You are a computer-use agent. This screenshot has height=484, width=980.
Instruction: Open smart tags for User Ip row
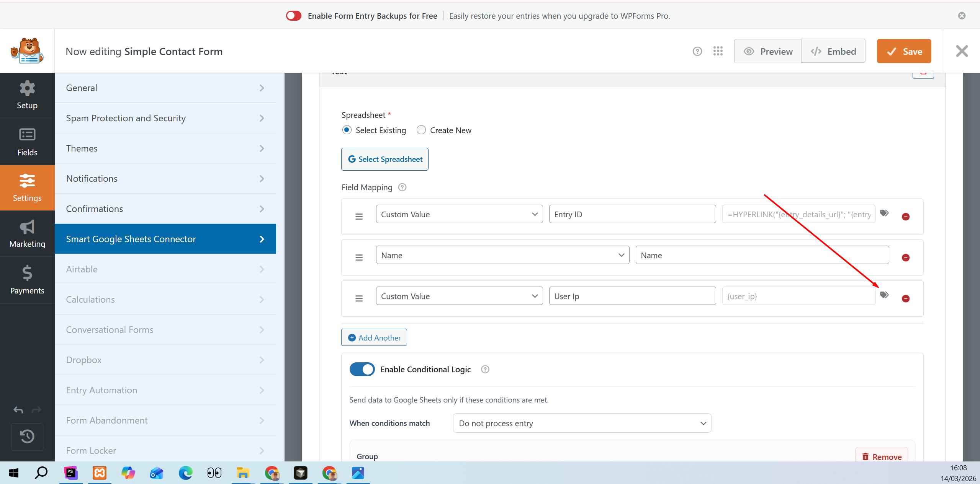[884, 295]
